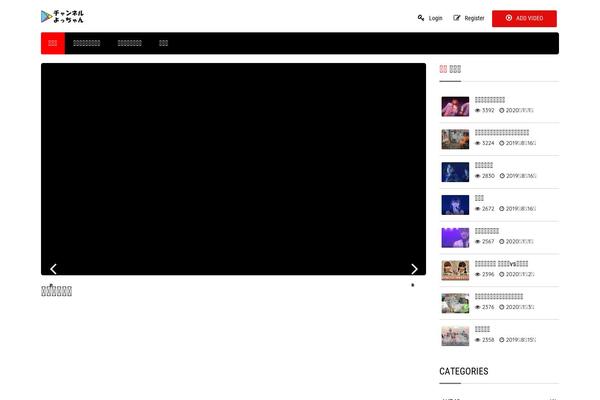Click clock icon in the 2376-views row
The image size is (600, 400).
(502, 307)
